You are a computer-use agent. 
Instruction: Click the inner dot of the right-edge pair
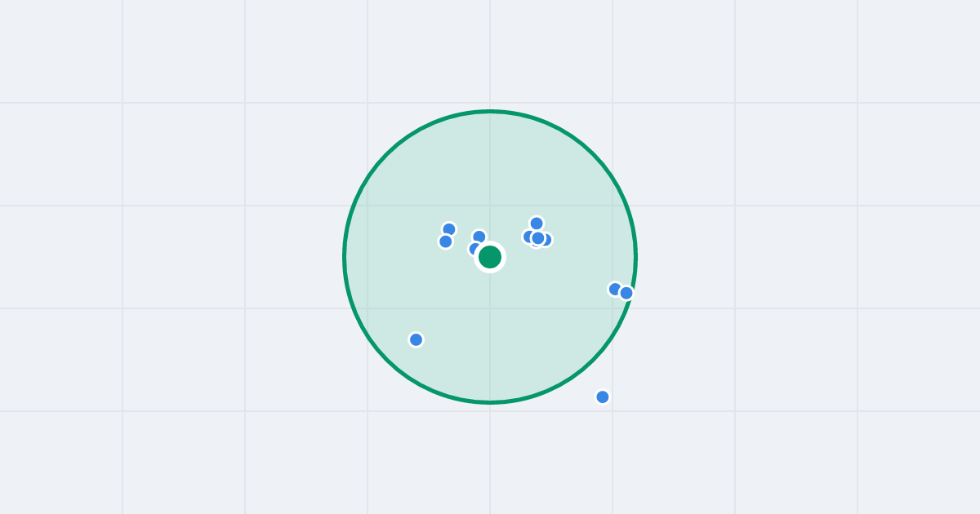(615, 289)
